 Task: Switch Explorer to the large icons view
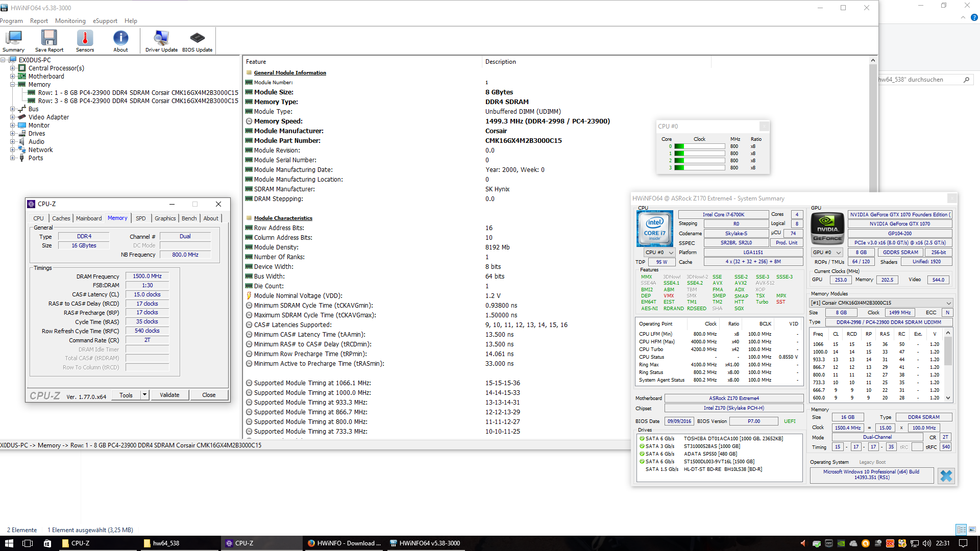tap(972, 530)
